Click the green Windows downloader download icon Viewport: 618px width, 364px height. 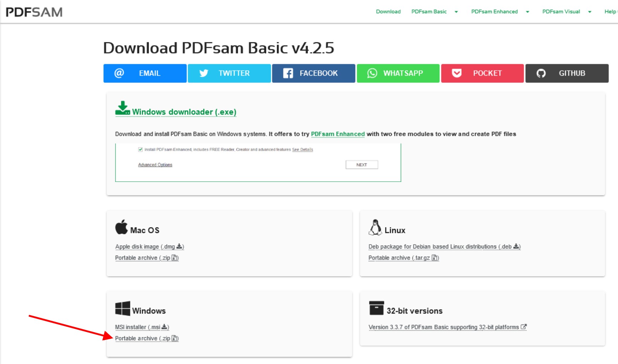123,108
